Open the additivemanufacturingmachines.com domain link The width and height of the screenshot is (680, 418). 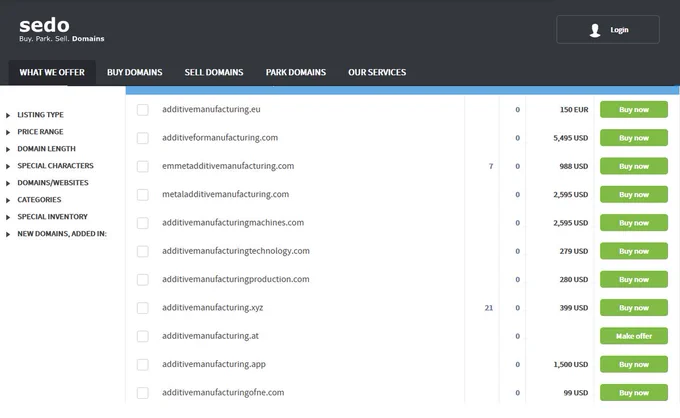click(x=233, y=222)
